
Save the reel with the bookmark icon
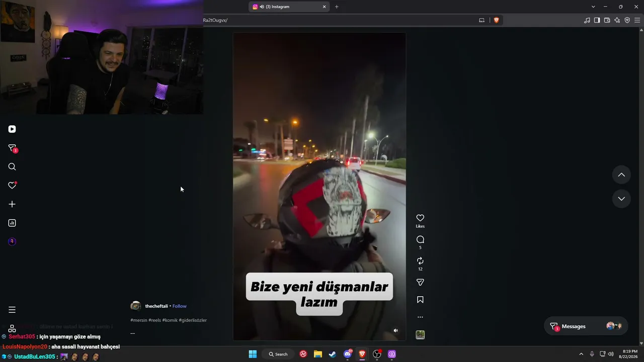pos(420,300)
